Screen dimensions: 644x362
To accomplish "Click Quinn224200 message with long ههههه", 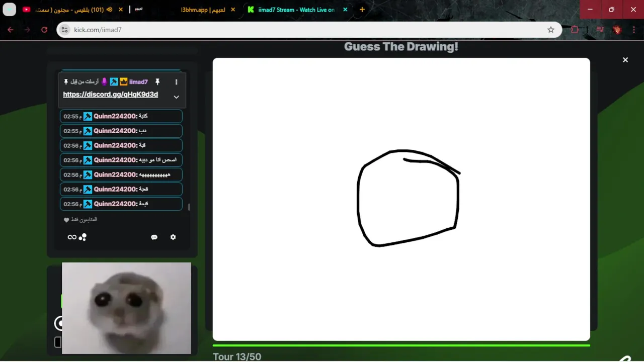I will point(121,174).
